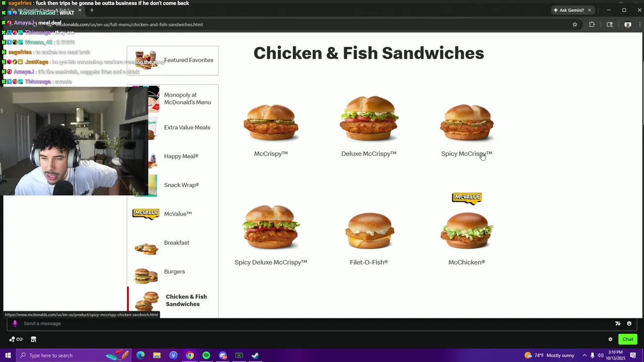Dismiss the Ask Gemini chip
The image size is (644, 362).
[590, 10]
